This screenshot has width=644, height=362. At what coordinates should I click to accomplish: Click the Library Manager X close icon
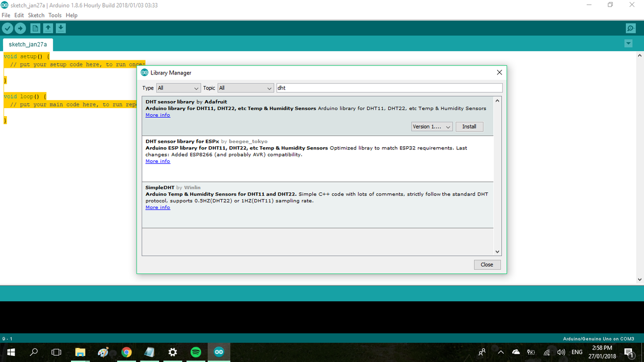tap(499, 72)
